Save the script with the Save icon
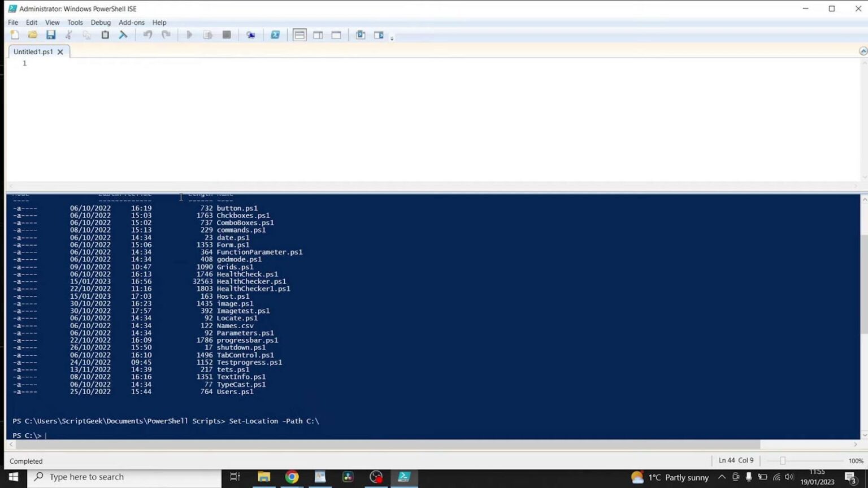 click(51, 34)
